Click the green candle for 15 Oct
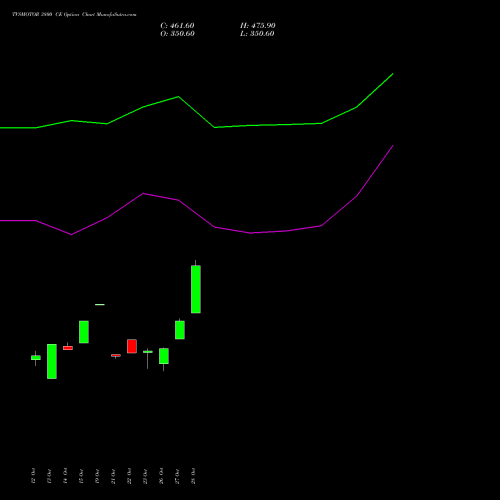Screen dimensions: 500x500 click(84, 332)
